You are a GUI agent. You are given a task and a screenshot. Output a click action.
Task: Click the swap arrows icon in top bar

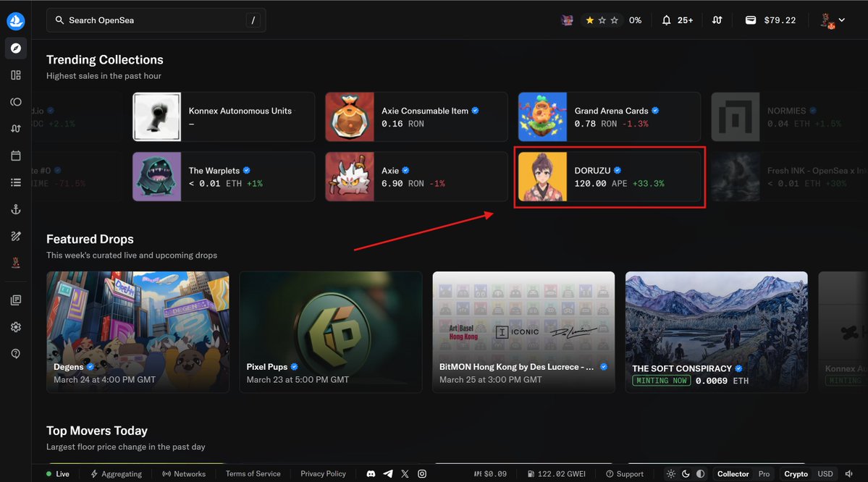[x=717, y=20]
